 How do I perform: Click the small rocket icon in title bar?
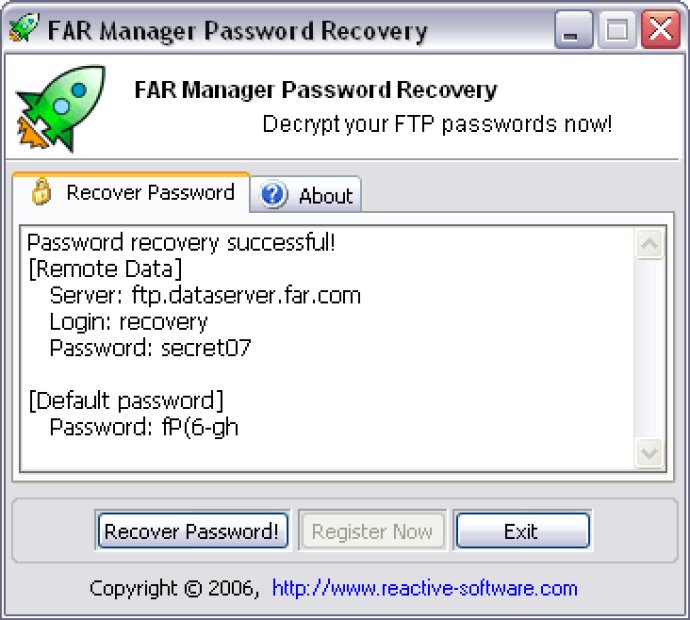pos(24,28)
